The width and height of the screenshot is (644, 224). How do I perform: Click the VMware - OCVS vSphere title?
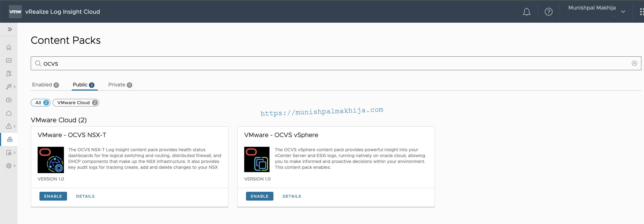[281, 135]
